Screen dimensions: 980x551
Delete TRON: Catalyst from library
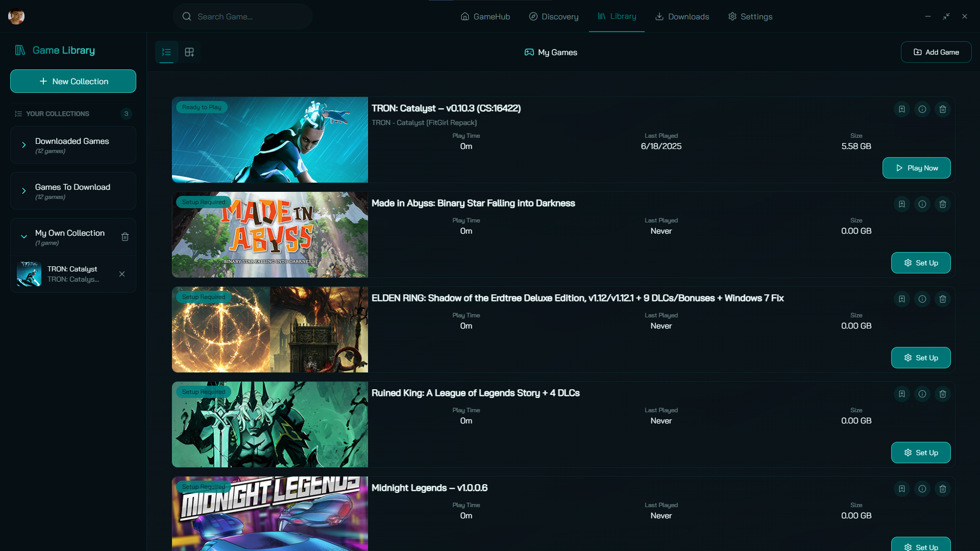(x=943, y=109)
